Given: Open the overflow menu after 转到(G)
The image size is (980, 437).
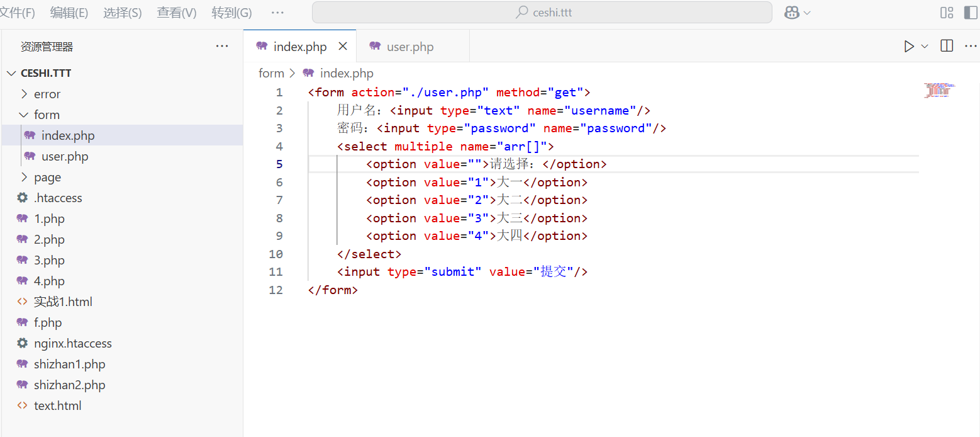Looking at the screenshot, I should click(x=277, y=13).
